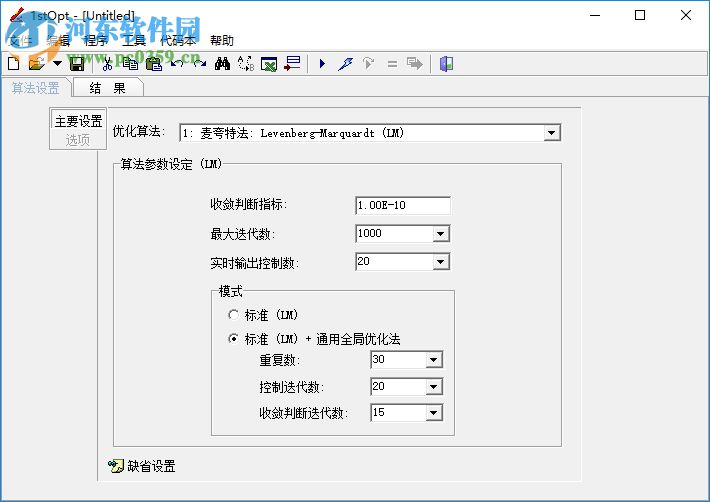Image resolution: width=710 pixels, height=502 pixels.
Task: Select the 主要设置 side tab
Action: click(x=78, y=121)
